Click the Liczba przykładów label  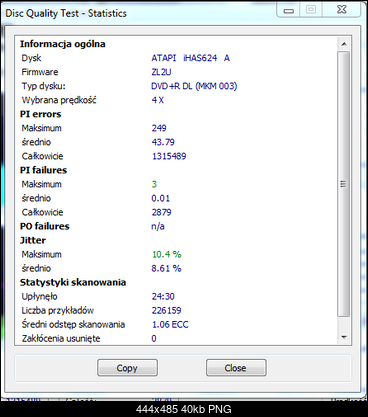tap(58, 310)
